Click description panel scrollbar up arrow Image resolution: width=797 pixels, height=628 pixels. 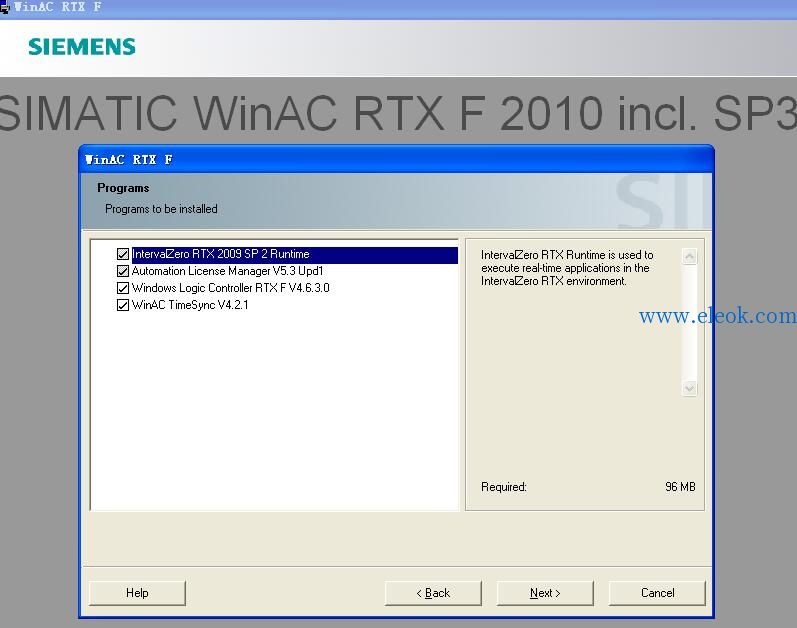coord(689,257)
